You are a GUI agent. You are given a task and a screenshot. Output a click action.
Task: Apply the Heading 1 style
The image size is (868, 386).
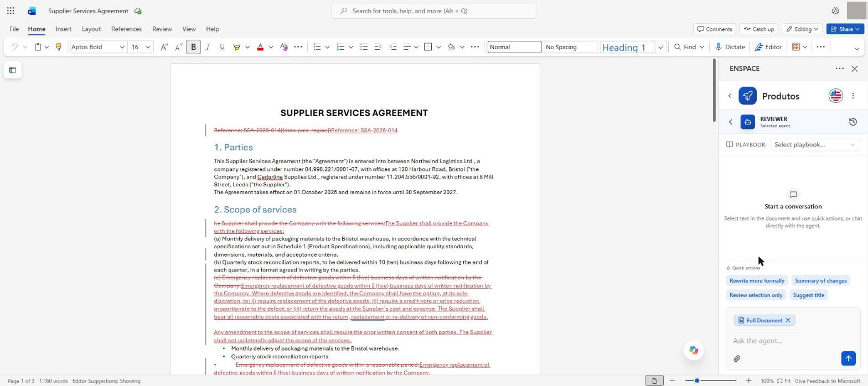[627, 47]
